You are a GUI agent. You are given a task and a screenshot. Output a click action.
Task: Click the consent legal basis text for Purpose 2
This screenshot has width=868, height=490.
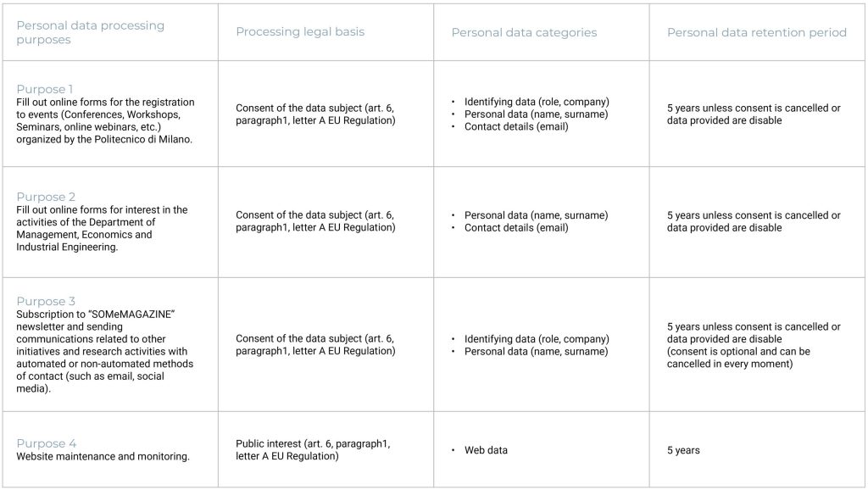tap(315, 221)
